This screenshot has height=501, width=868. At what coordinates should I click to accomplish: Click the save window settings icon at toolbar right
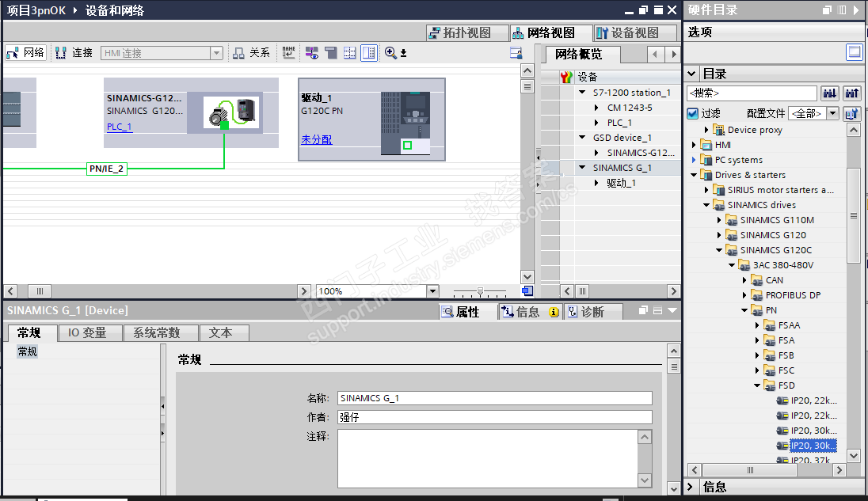(x=516, y=52)
